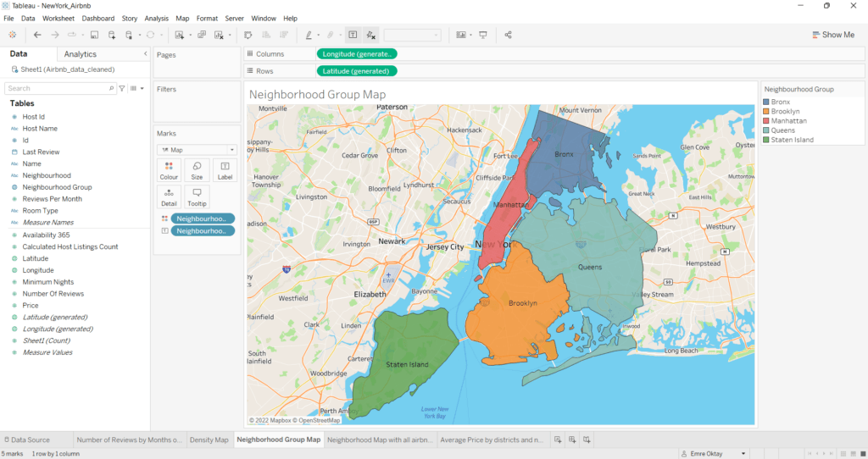The image size is (868, 459).
Task: Open the Share workbook icon
Action: pos(508,35)
